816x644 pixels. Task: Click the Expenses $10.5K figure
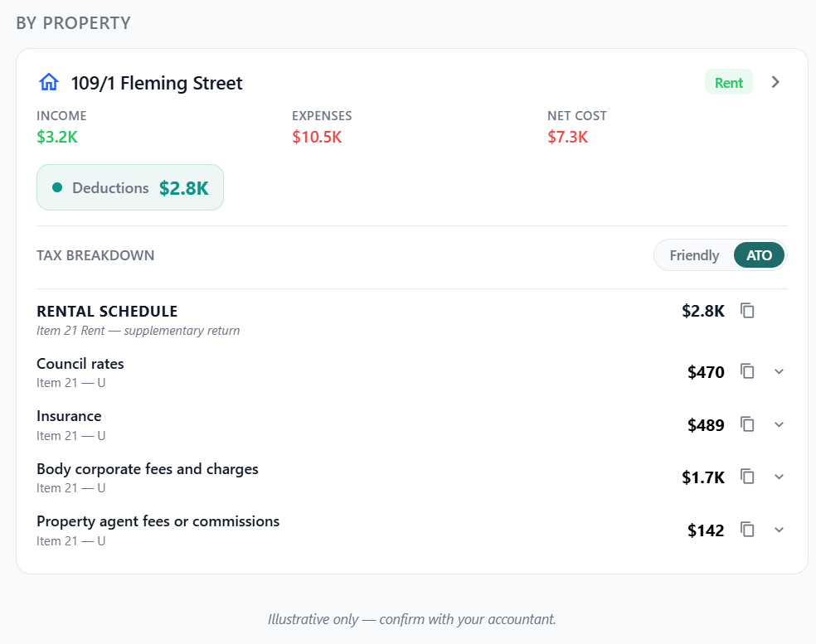317,137
